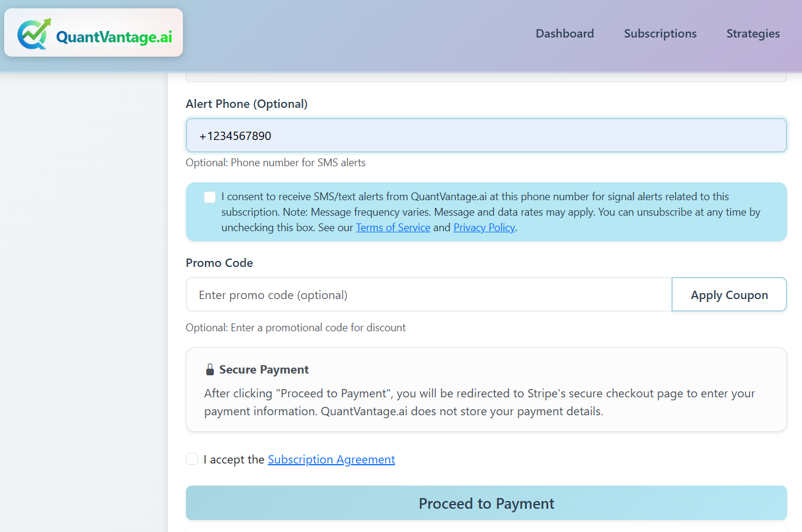The width and height of the screenshot is (802, 532).
Task: Open the Dashboard page
Action: click(x=564, y=33)
